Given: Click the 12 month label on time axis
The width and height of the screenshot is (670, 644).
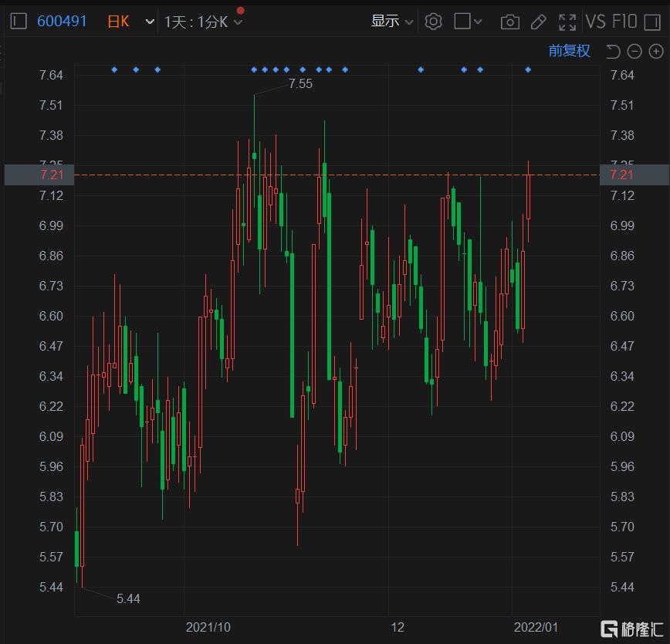Looking at the screenshot, I should point(398,627).
